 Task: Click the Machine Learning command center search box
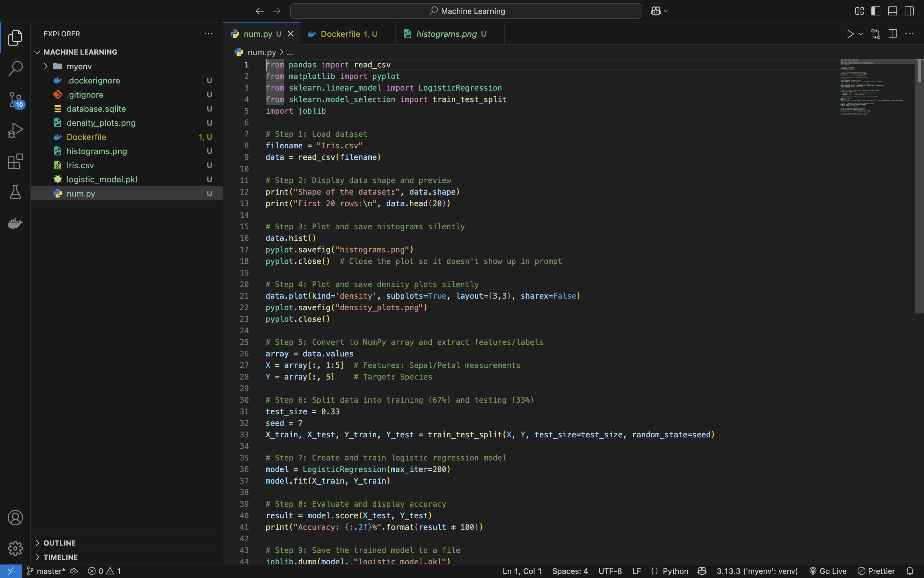tap(466, 11)
